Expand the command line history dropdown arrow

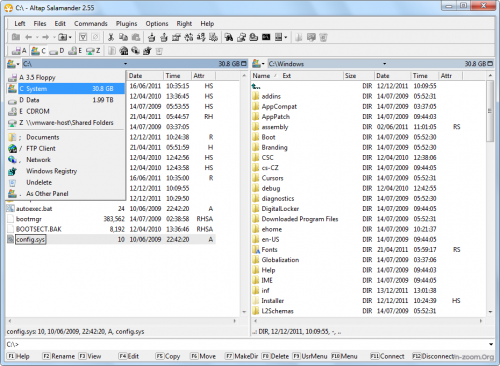(x=491, y=344)
